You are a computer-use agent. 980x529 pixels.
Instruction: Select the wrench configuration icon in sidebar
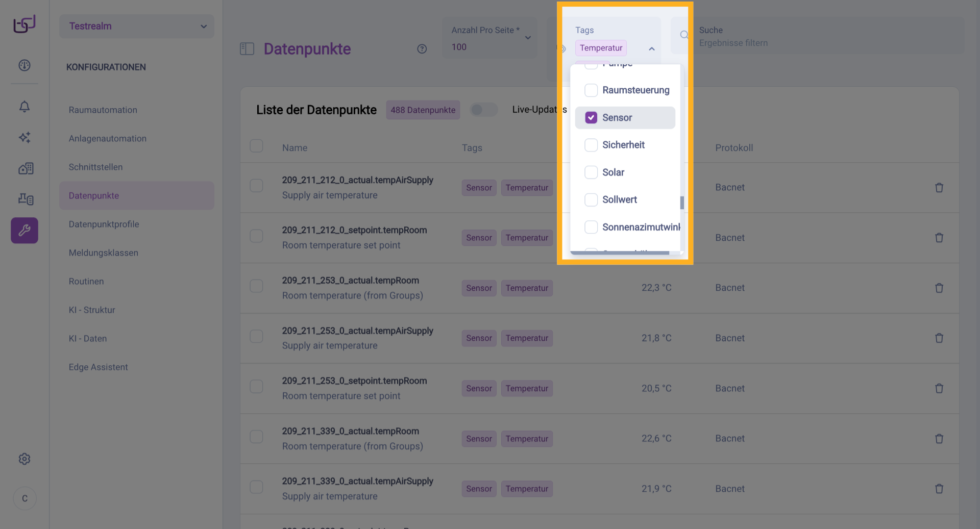24,230
